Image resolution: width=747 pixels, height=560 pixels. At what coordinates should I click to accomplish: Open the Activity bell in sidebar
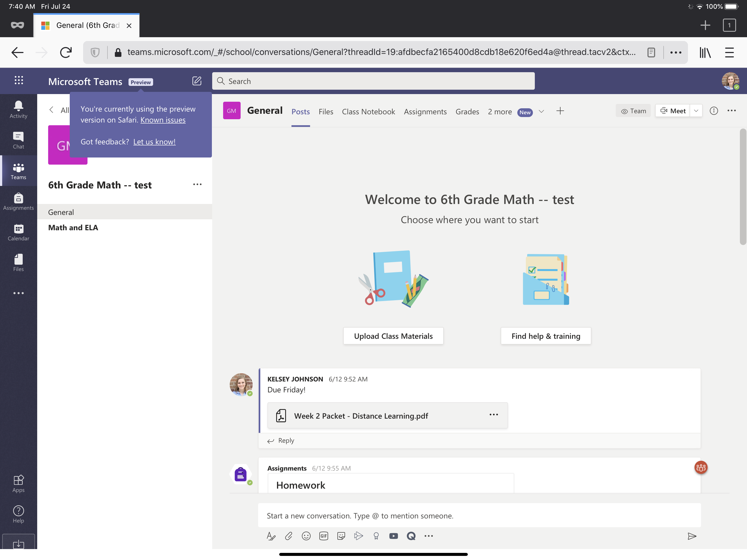click(18, 109)
